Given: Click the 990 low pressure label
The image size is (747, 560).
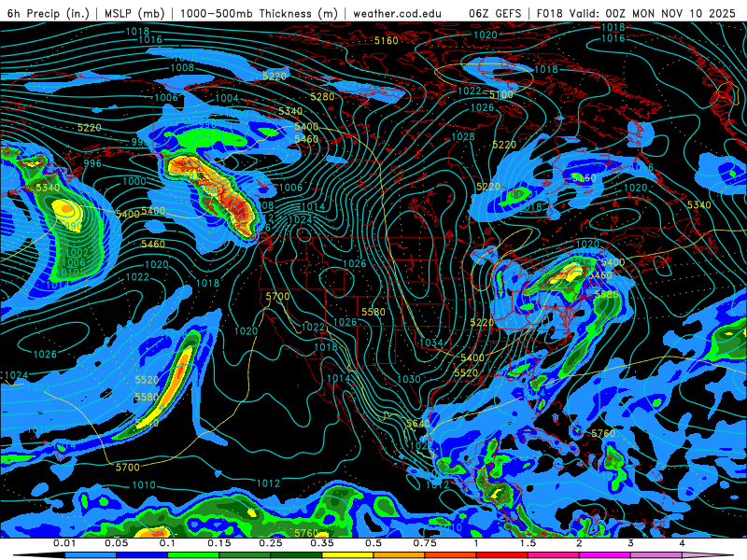Looking at the screenshot, I should tap(74, 227).
